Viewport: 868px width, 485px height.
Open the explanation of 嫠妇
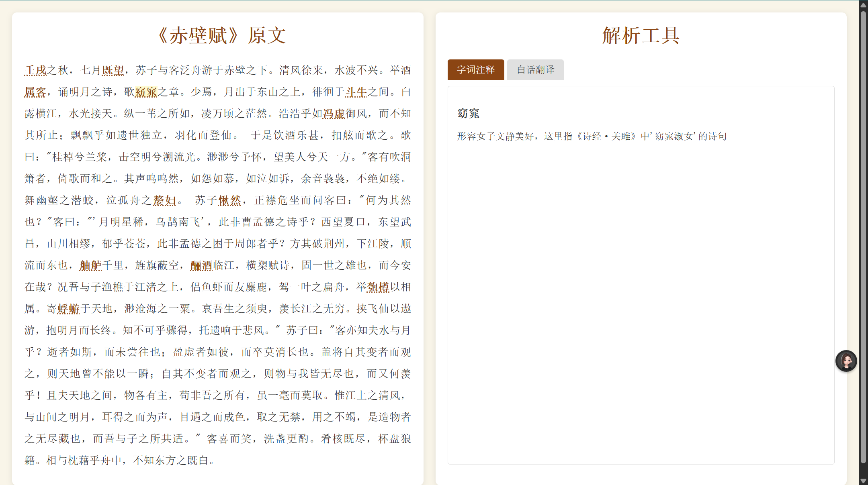[164, 200]
